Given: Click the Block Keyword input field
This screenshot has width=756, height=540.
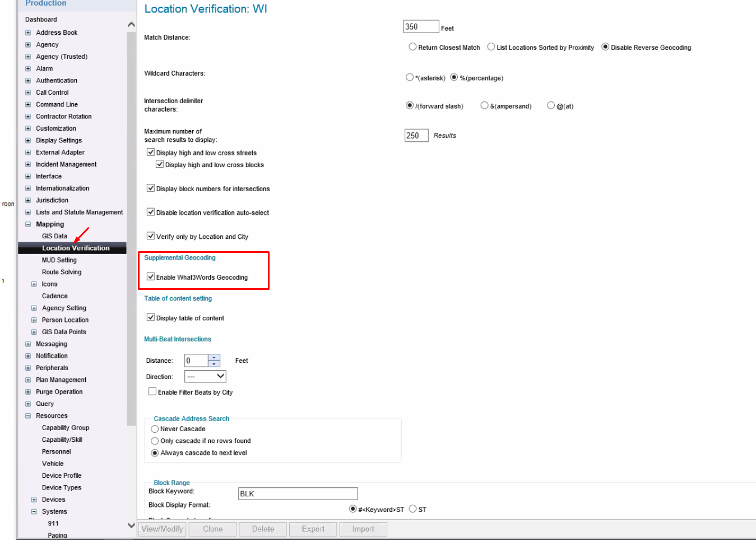Looking at the screenshot, I should click(x=298, y=493).
